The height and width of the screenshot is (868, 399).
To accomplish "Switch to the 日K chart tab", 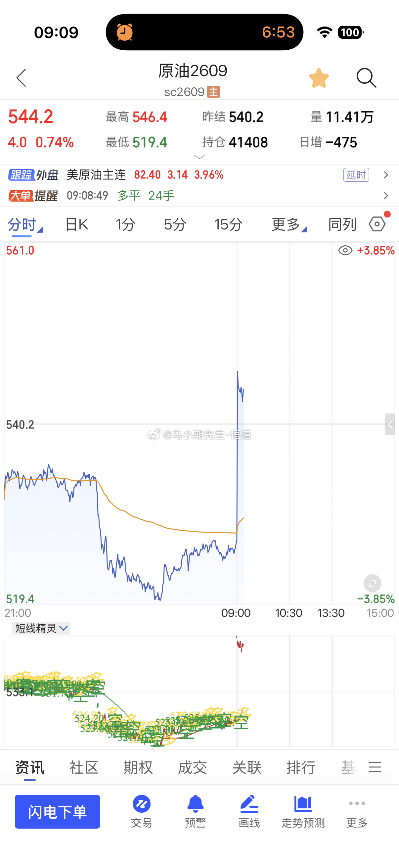I will pyautogui.click(x=77, y=224).
